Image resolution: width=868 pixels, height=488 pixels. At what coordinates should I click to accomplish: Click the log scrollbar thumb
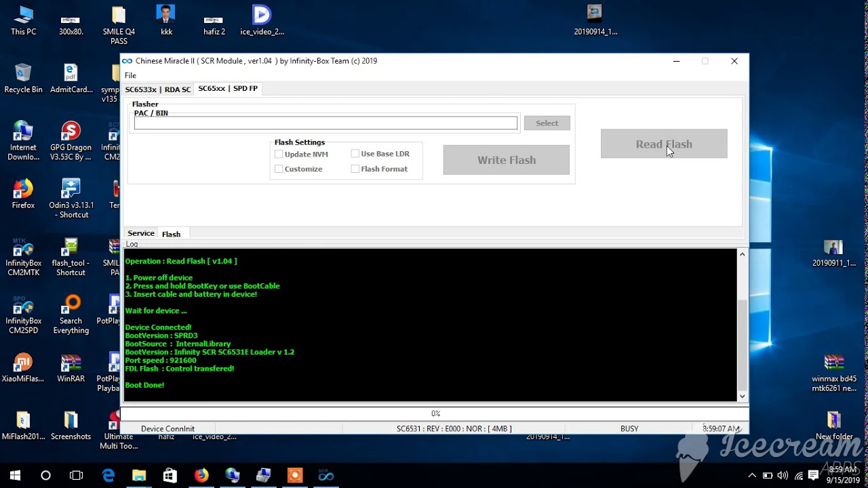743,346
